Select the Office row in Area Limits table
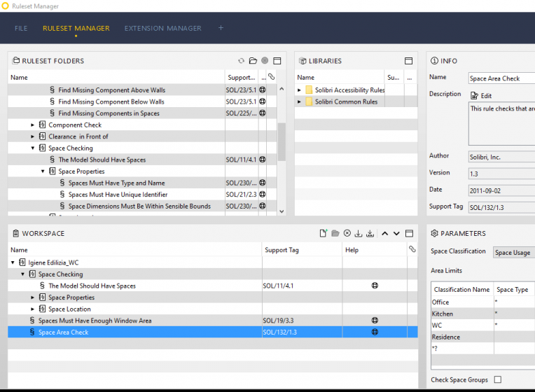The height and width of the screenshot is (392, 535). (x=482, y=302)
